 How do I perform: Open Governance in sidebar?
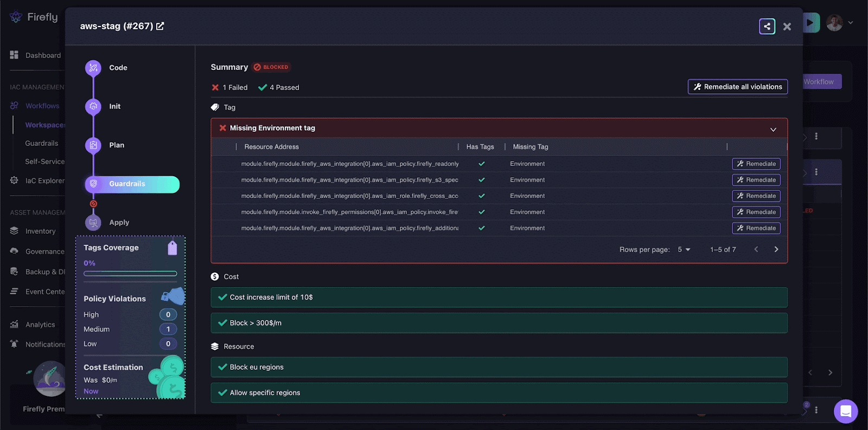click(x=38, y=251)
